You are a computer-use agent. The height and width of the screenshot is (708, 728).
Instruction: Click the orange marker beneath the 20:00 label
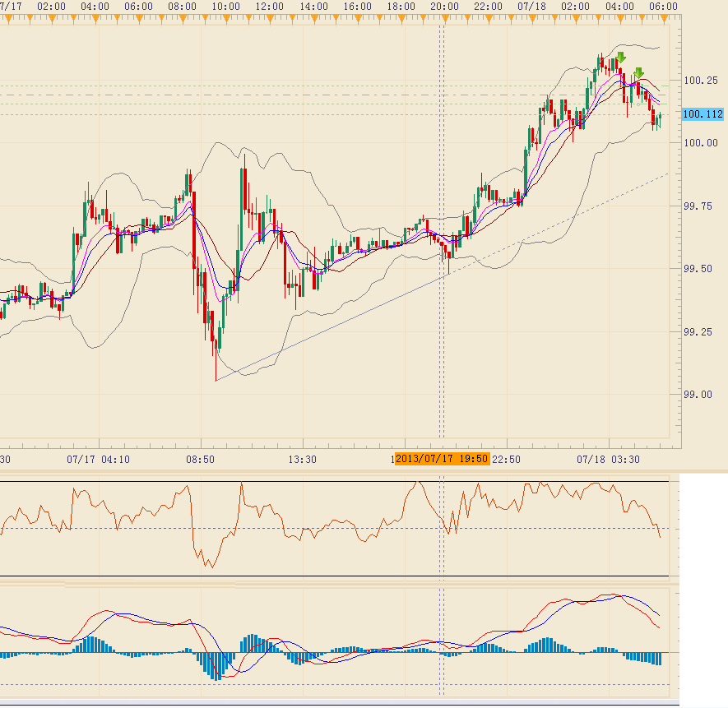[x=445, y=19]
